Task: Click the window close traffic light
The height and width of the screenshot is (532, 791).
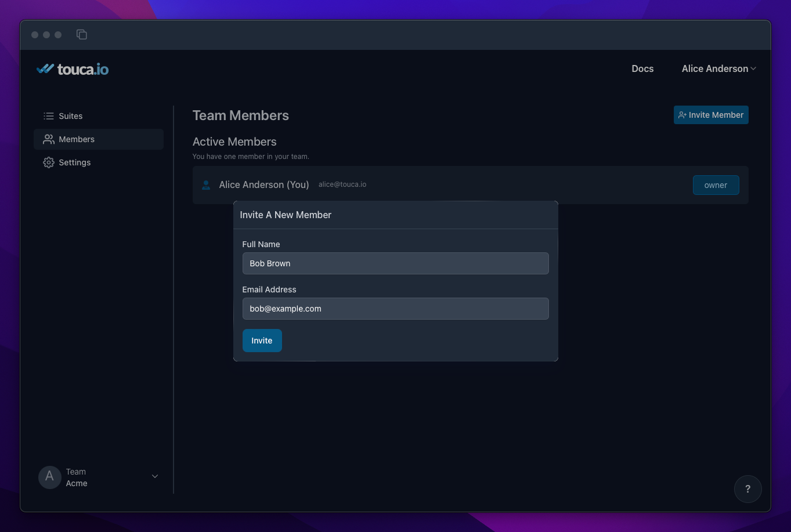Action: (x=35, y=35)
